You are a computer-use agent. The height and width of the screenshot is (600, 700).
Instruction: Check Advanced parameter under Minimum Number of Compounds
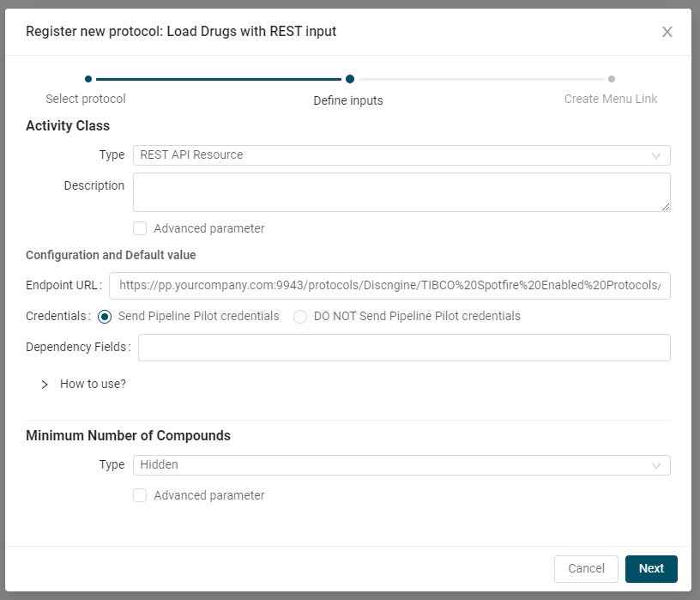[140, 495]
